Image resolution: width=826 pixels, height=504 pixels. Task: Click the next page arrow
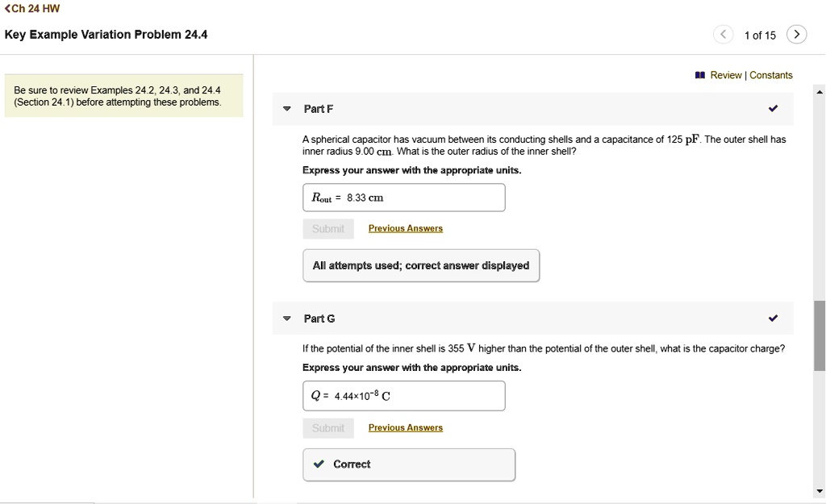point(796,35)
